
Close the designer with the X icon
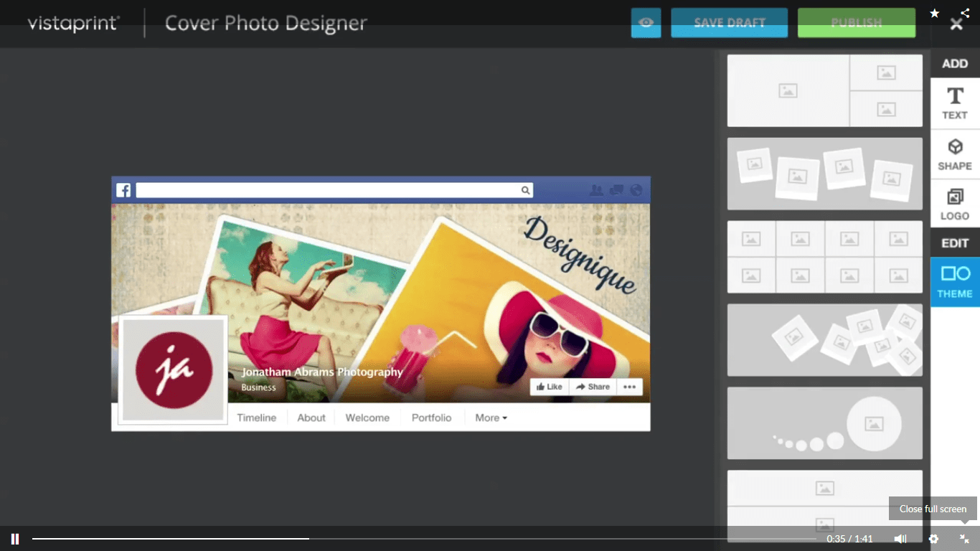coord(956,24)
